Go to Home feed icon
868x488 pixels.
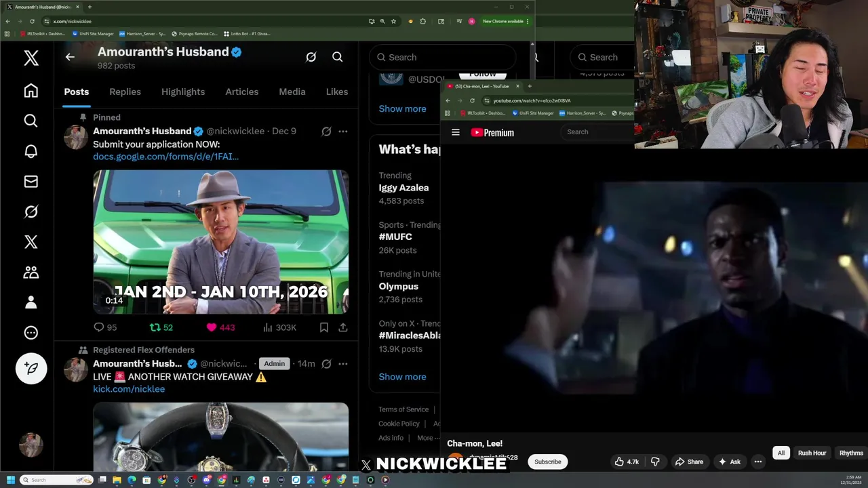pyautogui.click(x=31, y=91)
